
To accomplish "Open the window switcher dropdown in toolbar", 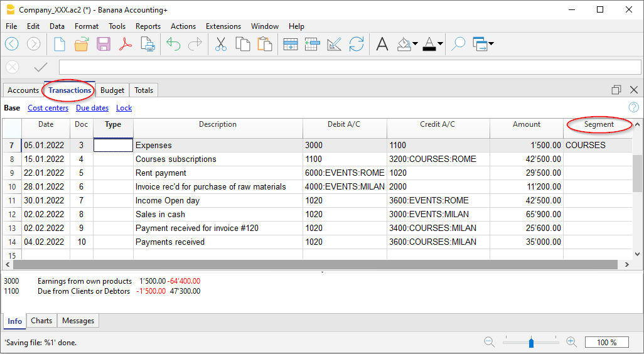I will (490, 44).
